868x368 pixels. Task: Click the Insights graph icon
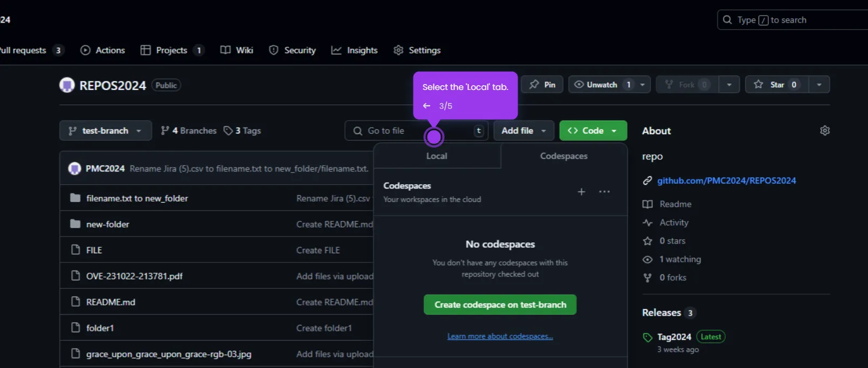tap(336, 50)
